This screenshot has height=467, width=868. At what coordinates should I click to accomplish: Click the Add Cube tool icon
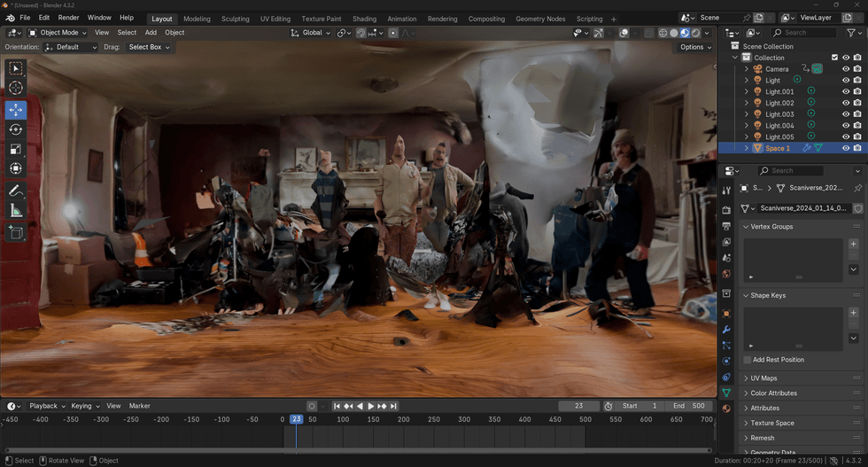coord(16,232)
